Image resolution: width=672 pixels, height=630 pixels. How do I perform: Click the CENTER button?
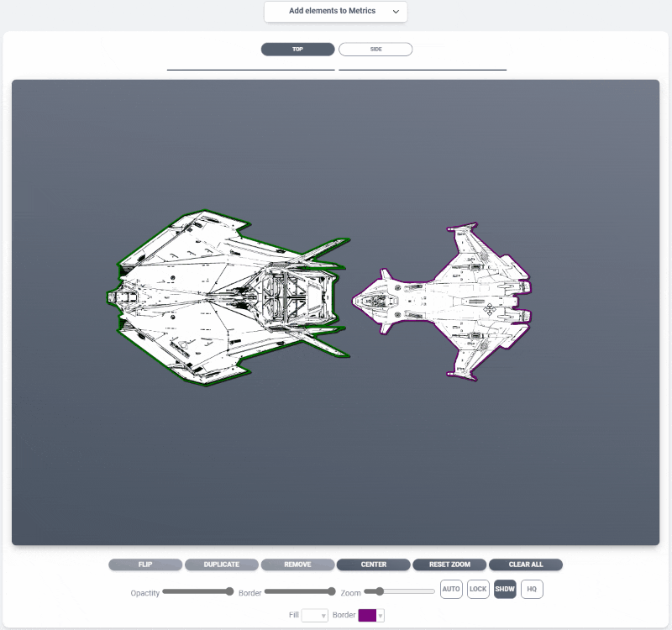coord(374,564)
